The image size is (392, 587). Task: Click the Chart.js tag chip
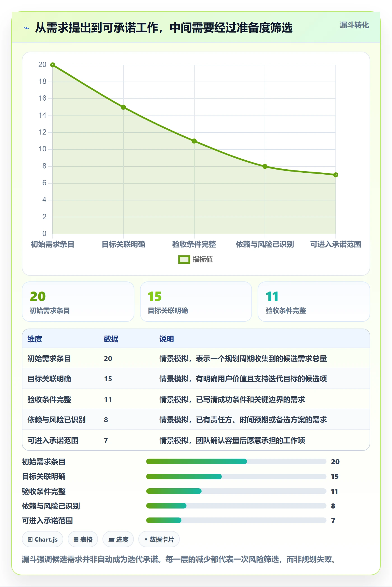pyautogui.click(x=43, y=539)
